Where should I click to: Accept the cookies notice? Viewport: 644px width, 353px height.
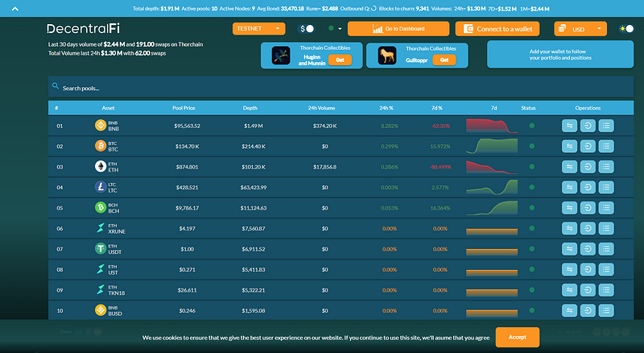click(x=518, y=338)
